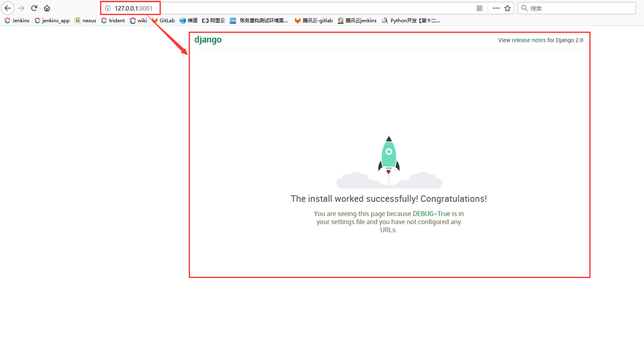Open the 禅道 bookmark
The image size is (644, 338).
click(x=189, y=21)
